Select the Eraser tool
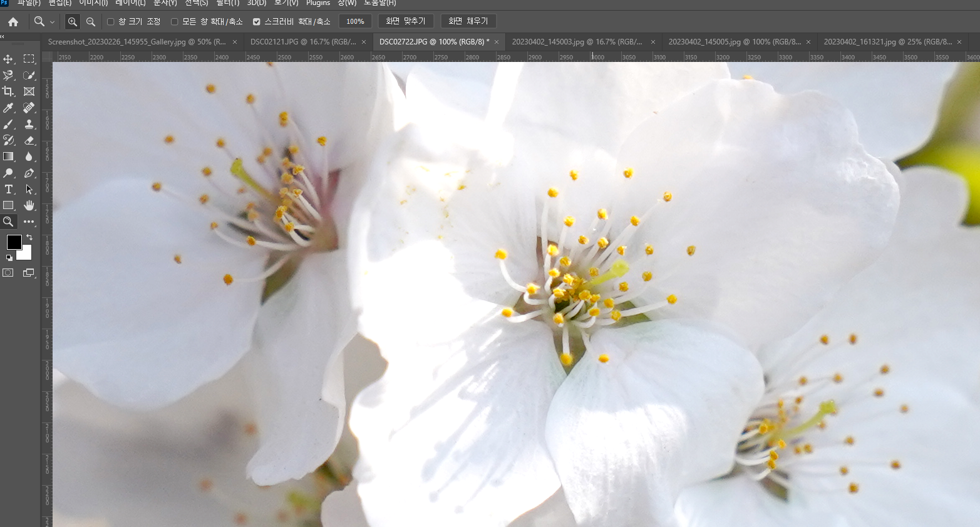Image resolution: width=980 pixels, height=527 pixels. (29, 140)
